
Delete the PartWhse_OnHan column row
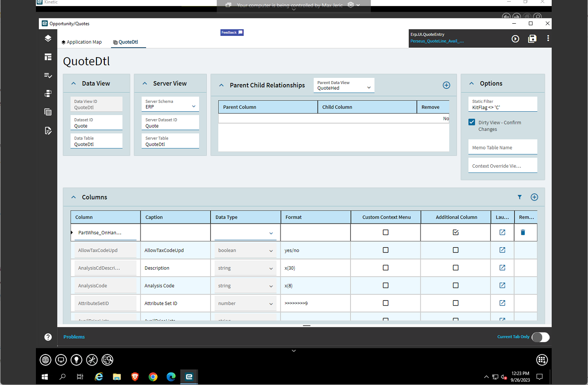point(523,232)
